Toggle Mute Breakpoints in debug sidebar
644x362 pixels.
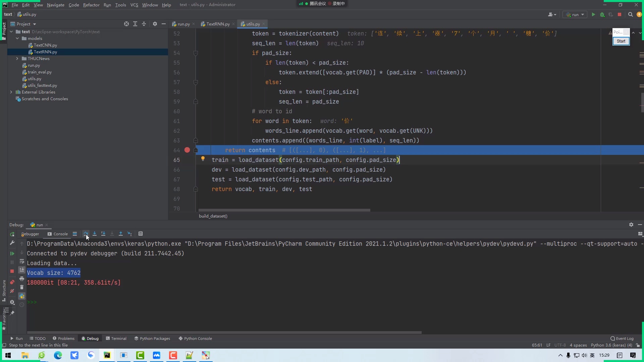pos(12,291)
